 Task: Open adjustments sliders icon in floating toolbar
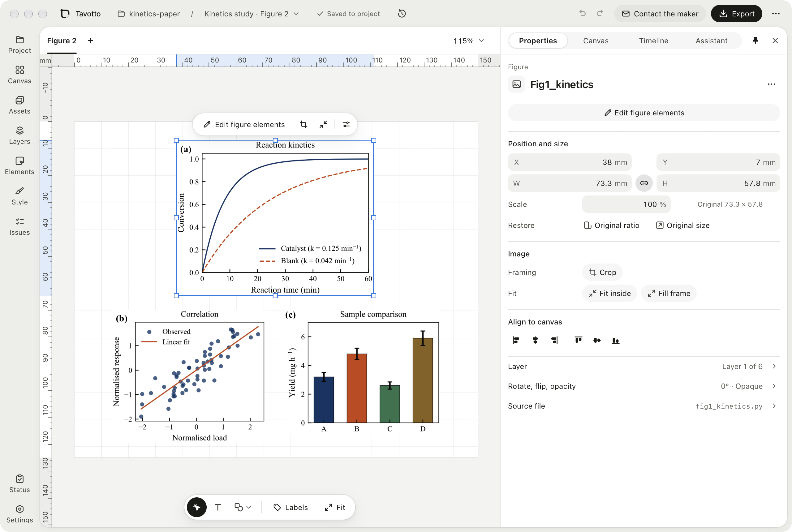[346, 125]
